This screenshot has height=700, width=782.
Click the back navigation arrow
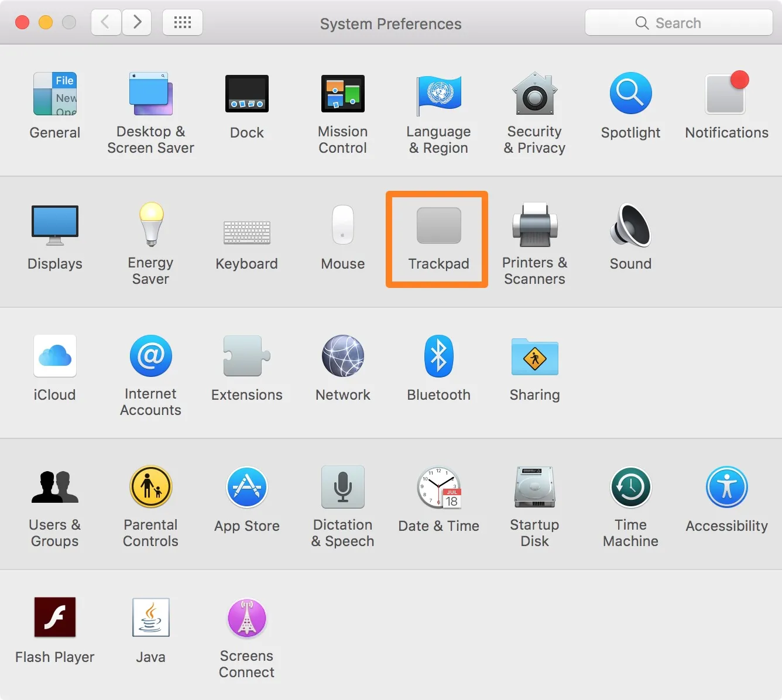[x=105, y=22]
